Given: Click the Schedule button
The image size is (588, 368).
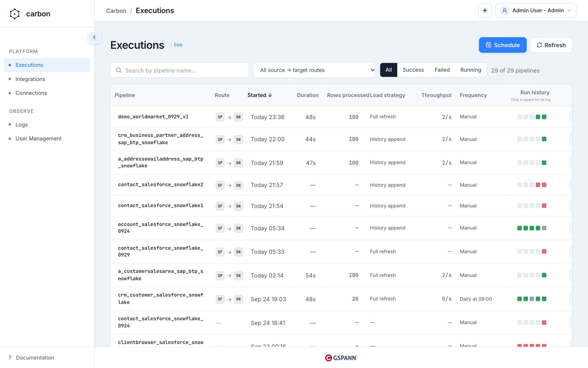Looking at the screenshot, I should click(503, 45).
